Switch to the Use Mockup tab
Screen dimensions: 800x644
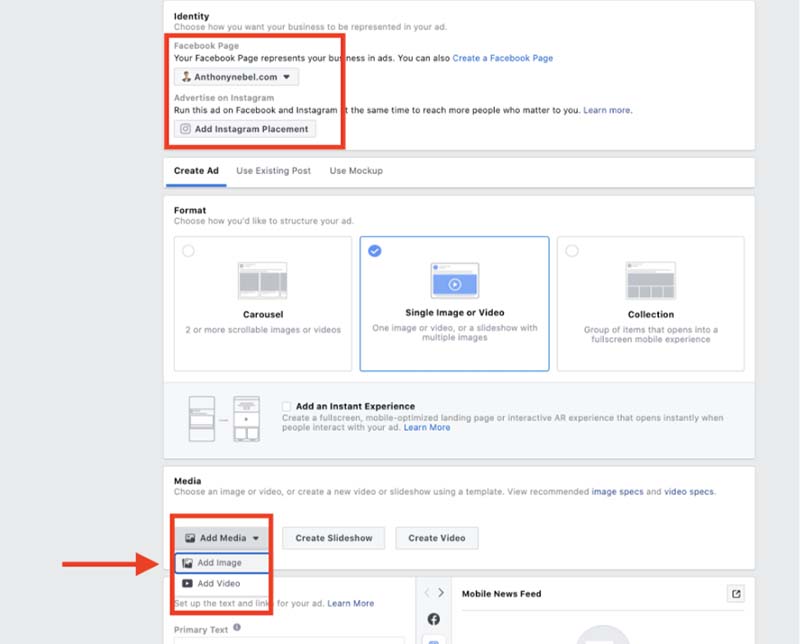356,171
